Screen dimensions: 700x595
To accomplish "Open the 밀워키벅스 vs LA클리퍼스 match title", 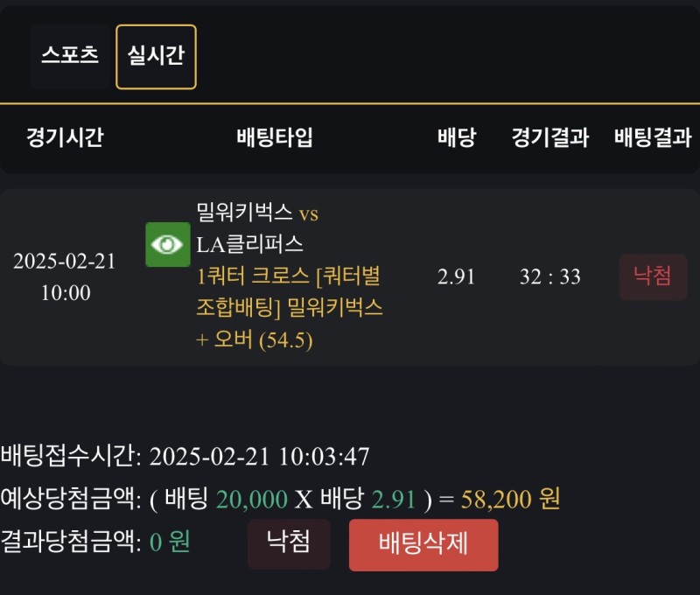I will (x=257, y=227).
